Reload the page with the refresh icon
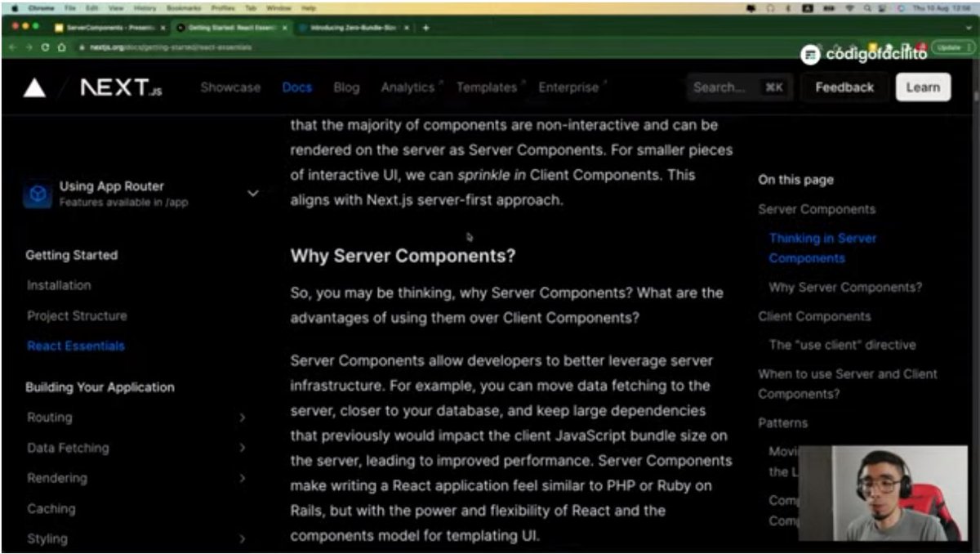The height and width of the screenshot is (554, 980). 46,47
